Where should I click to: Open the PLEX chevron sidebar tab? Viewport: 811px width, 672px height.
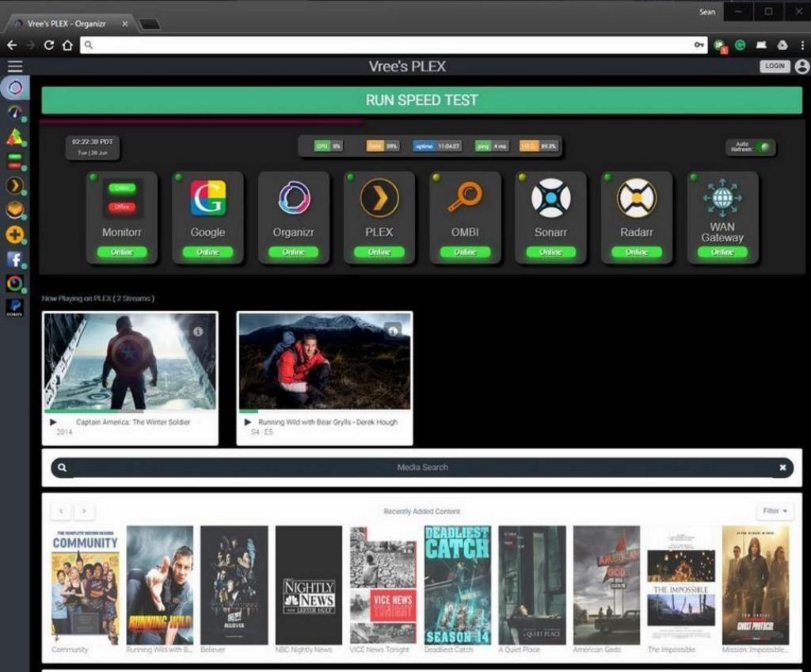(x=15, y=185)
